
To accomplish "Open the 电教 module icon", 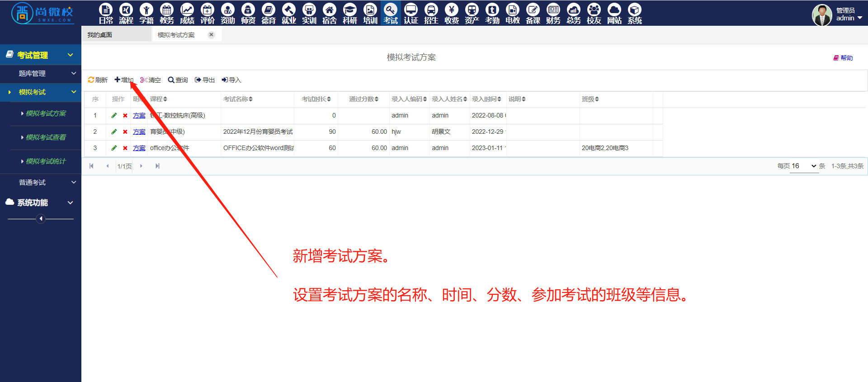I will click(x=513, y=13).
